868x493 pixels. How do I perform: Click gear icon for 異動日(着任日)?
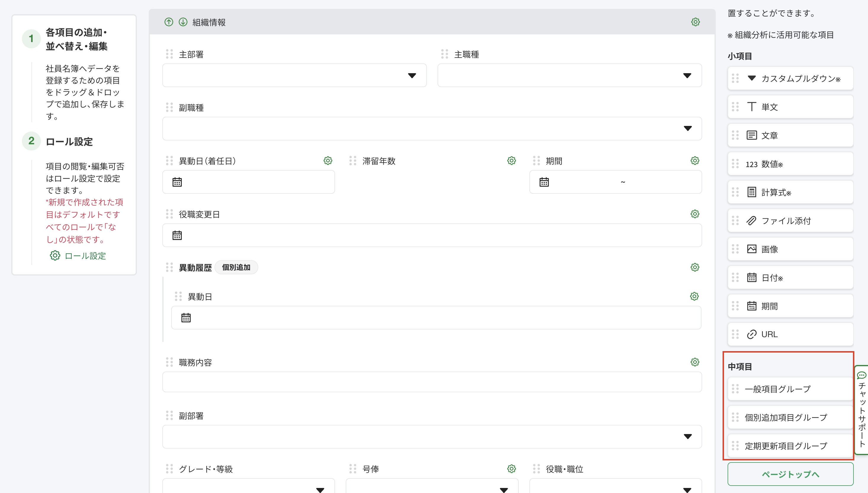328,161
